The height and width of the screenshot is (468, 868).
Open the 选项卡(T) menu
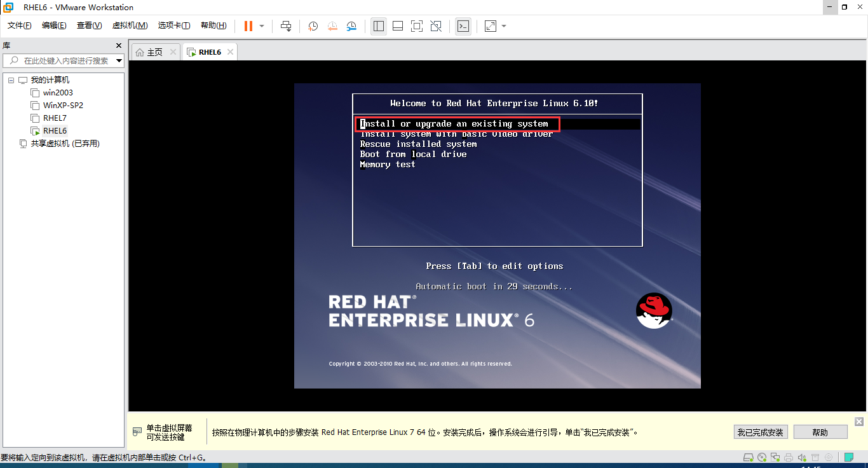[174, 25]
